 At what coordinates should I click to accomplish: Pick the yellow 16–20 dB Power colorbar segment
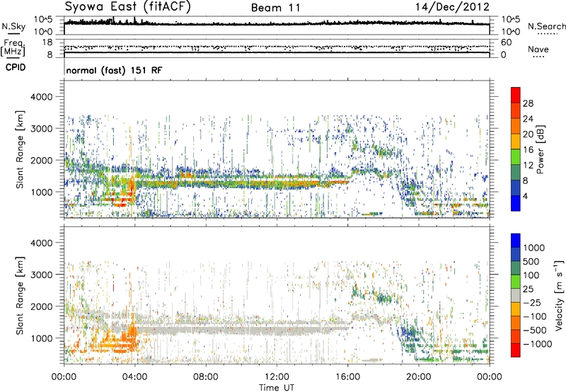point(516,141)
